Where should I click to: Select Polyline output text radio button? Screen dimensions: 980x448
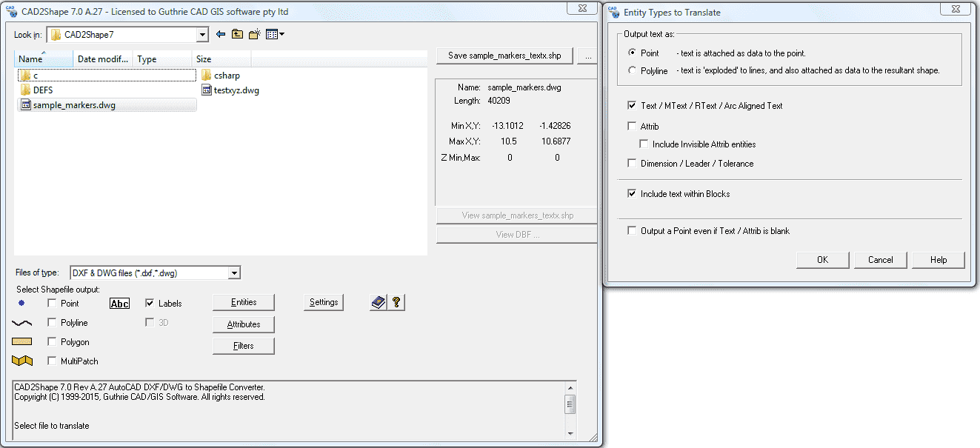point(632,71)
